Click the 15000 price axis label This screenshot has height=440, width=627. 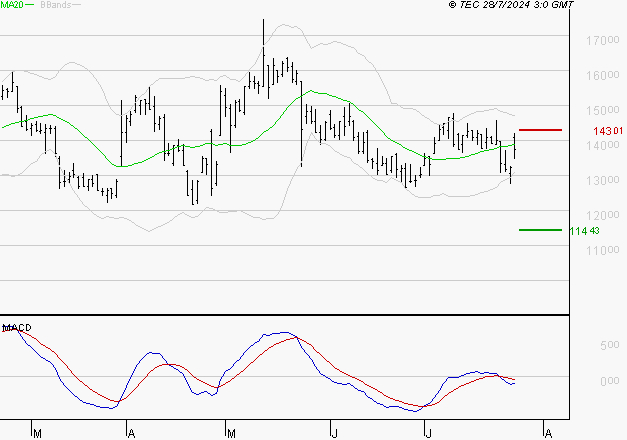point(603,110)
